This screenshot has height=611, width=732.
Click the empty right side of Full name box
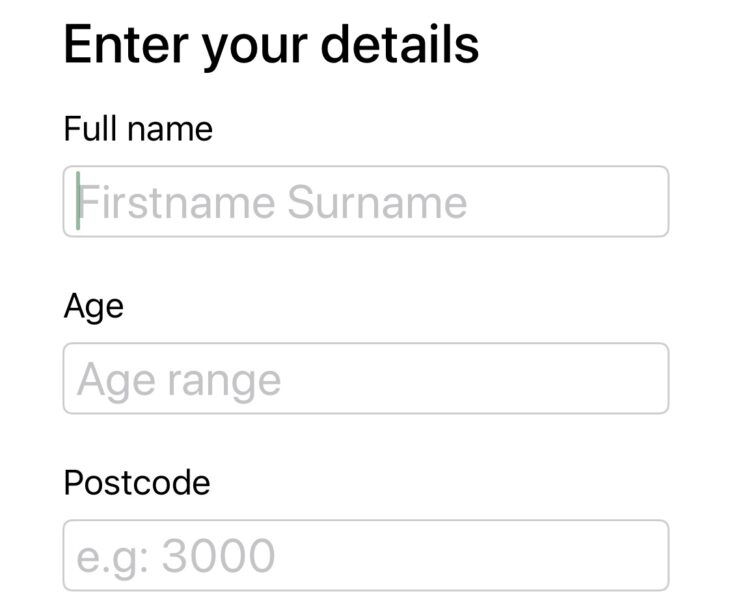click(x=580, y=202)
